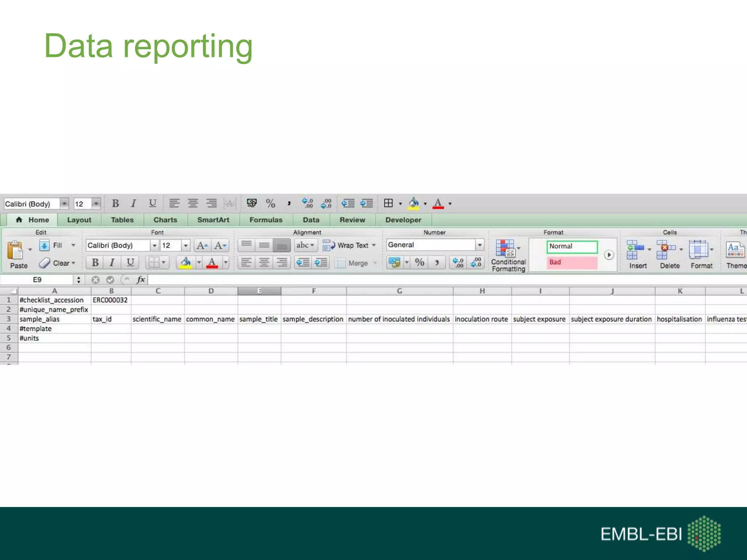The height and width of the screenshot is (560, 747).
Task: Click the Paste clipboard icon
Action: point(15,250)
